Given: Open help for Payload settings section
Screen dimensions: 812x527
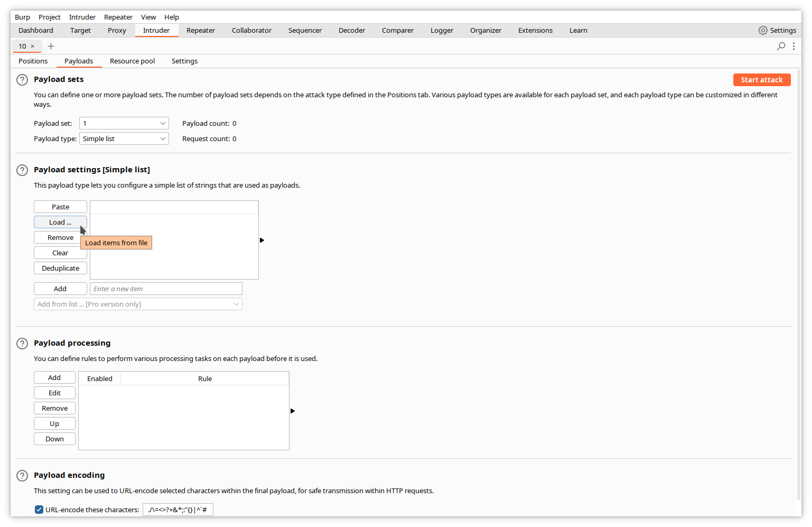Looking at the screenshot, I should (22, 170).
